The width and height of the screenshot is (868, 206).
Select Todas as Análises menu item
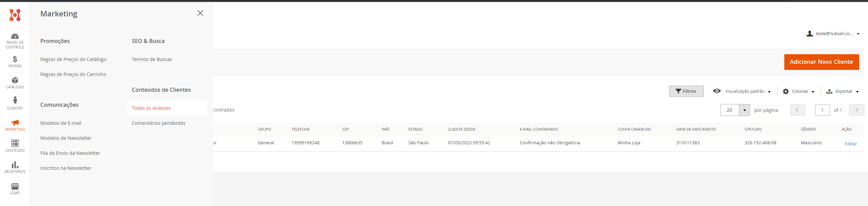pyautogui.click(x=151, y=108)
